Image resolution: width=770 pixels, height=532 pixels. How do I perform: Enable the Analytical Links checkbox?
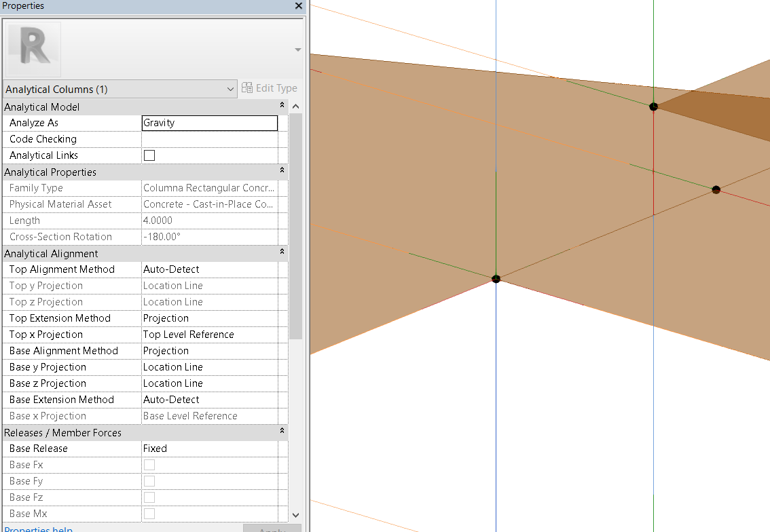[149, 155]
